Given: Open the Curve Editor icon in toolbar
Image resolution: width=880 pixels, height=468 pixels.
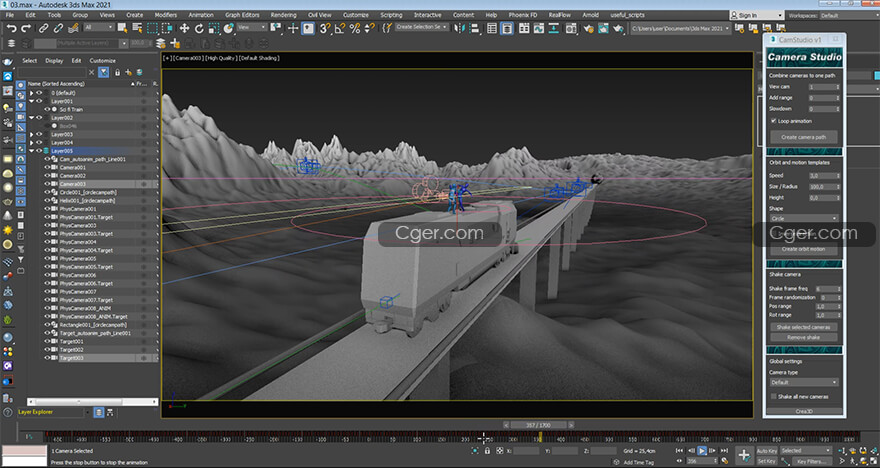Looking at the screenshot, I should 539,27.
